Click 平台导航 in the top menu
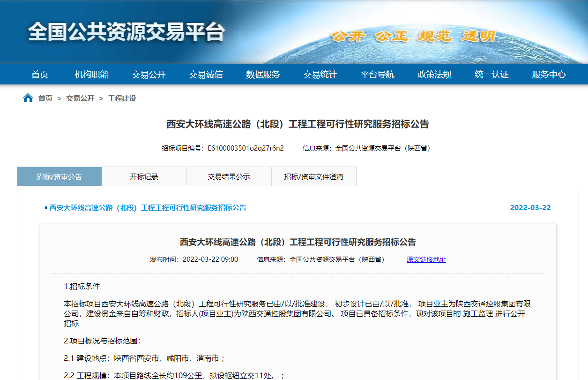 (x=377, y=75)
